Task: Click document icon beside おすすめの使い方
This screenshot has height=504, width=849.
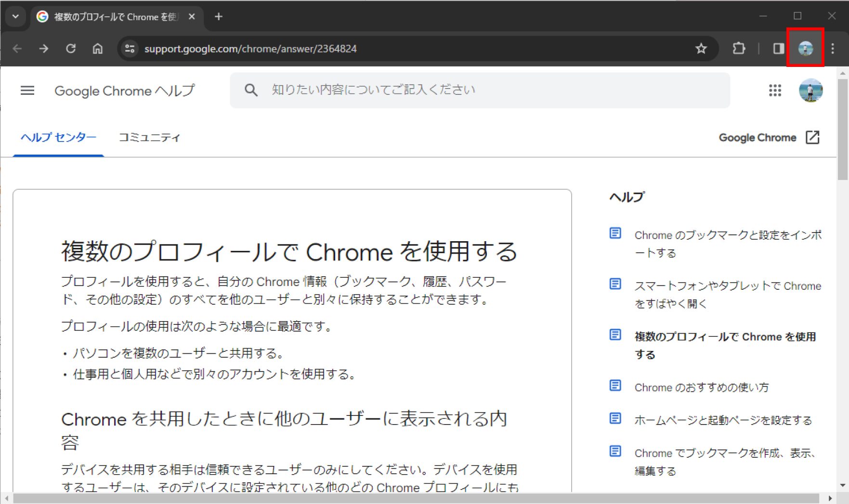Action: 615,386
